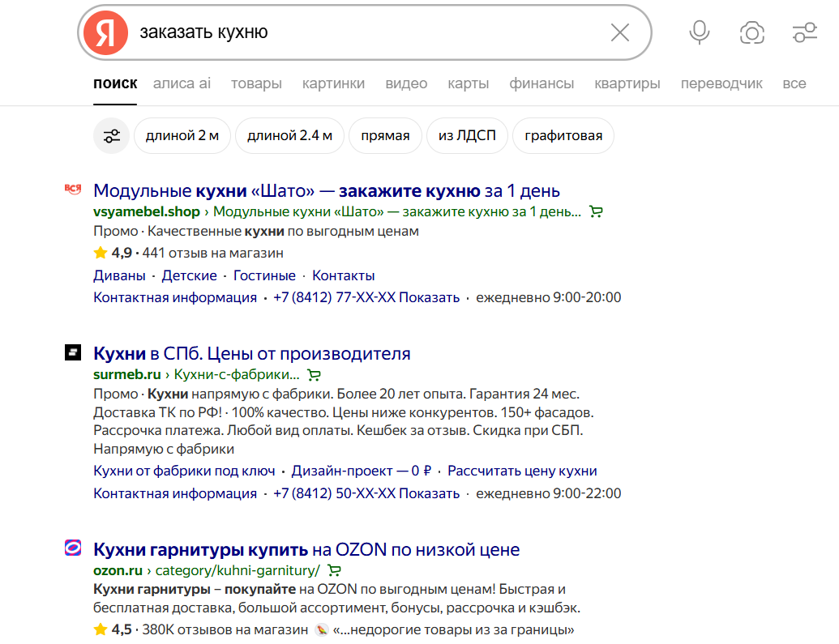Click the OZON favicon

point(73,548)
